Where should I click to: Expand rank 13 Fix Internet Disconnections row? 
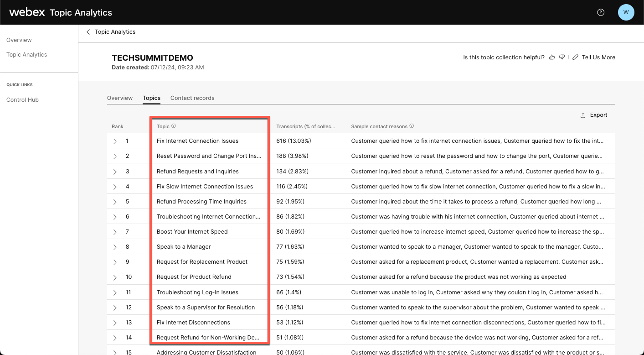pyautogui.click(x=115, y=323)
